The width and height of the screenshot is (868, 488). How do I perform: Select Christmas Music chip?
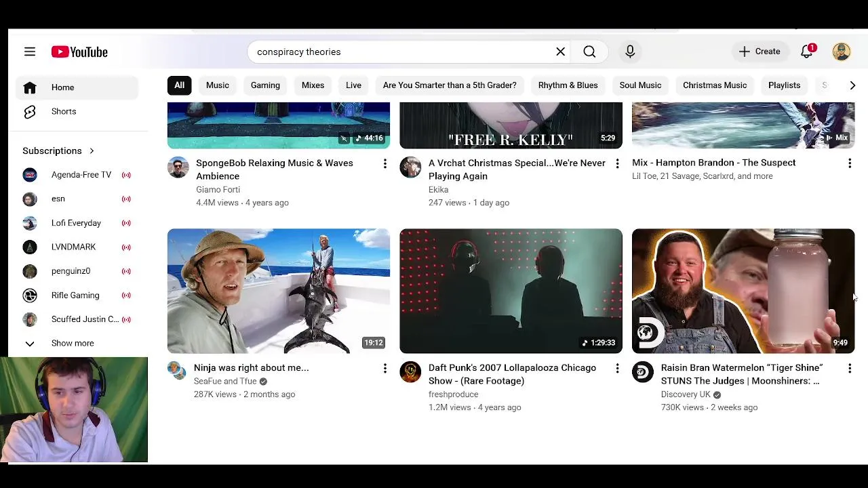(x=715, y=85)
